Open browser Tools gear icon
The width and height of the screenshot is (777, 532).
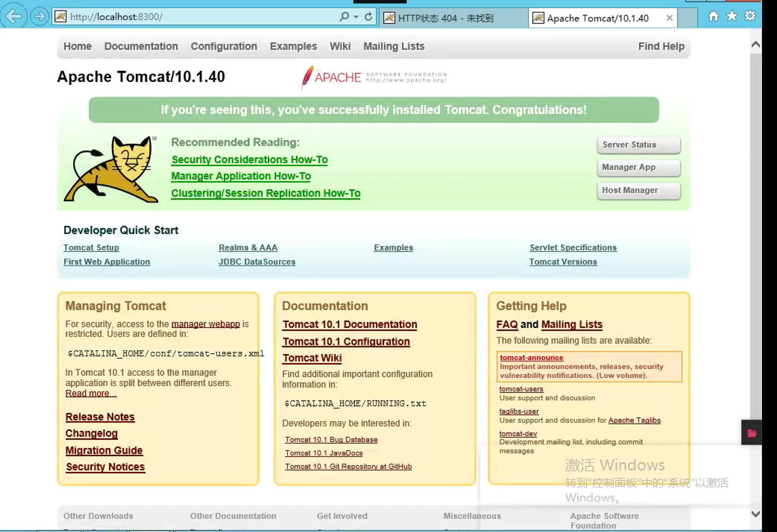pos(750,16)
